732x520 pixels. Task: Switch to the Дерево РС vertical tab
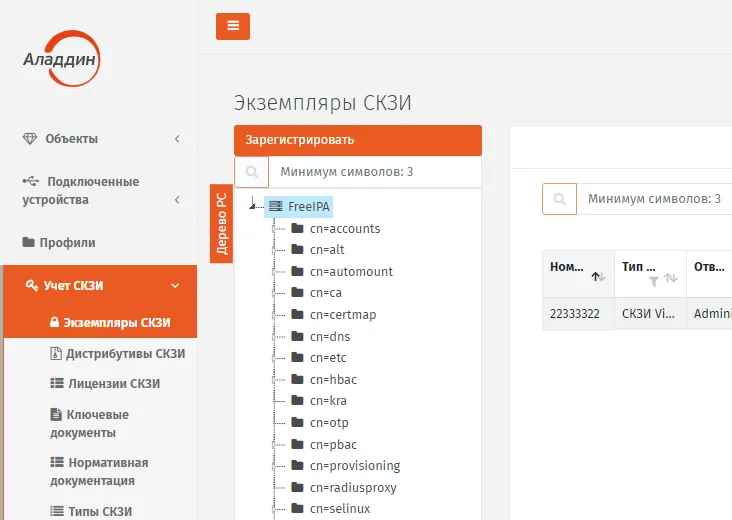coord(221,224)
